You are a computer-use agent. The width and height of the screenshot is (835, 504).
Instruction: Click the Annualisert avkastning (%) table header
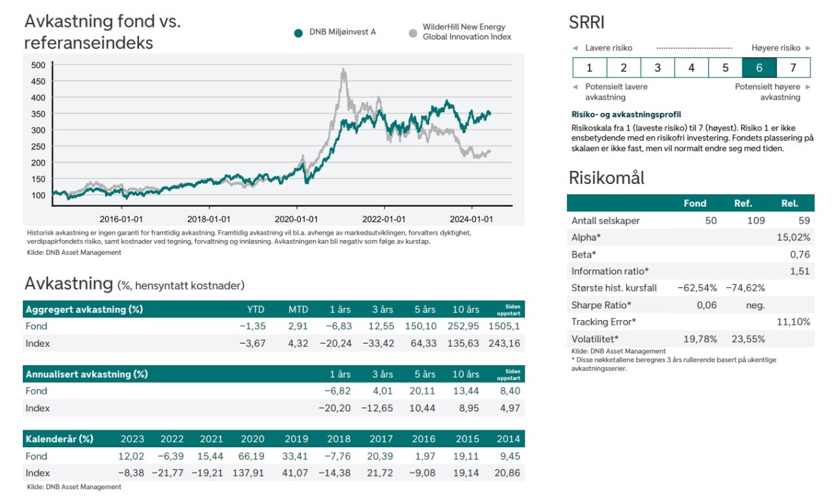pos(87,374)
